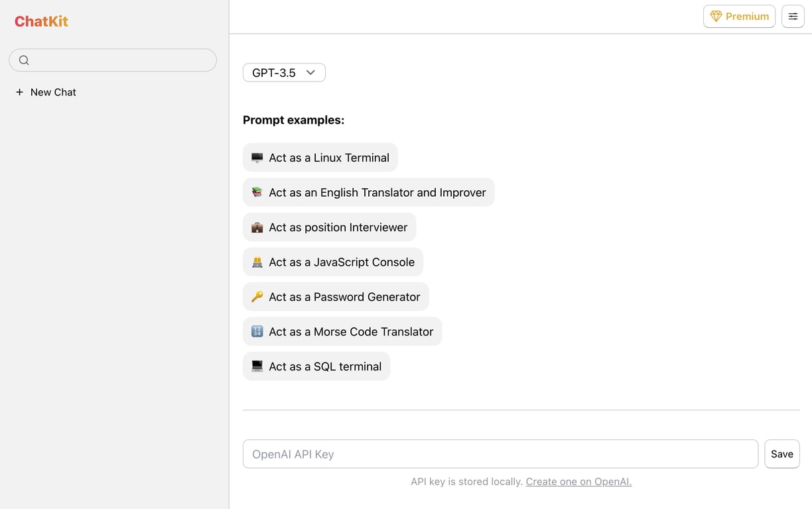Click the plus icon beside New Chat
Image resolution: width=812 pixels, height=509 pixels.
point(19,92)
